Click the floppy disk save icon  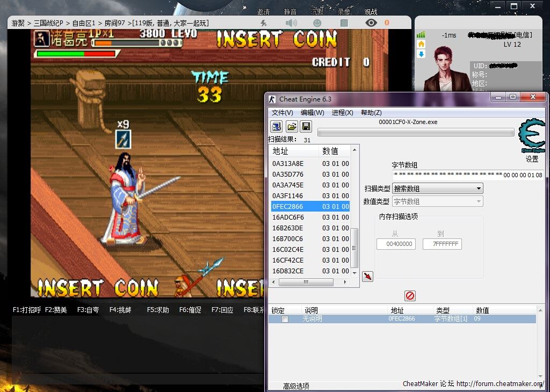pos(306,127)
